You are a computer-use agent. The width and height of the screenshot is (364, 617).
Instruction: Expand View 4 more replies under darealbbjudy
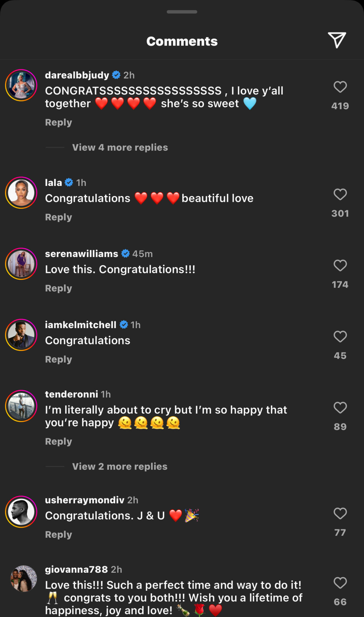pos(120,147)
